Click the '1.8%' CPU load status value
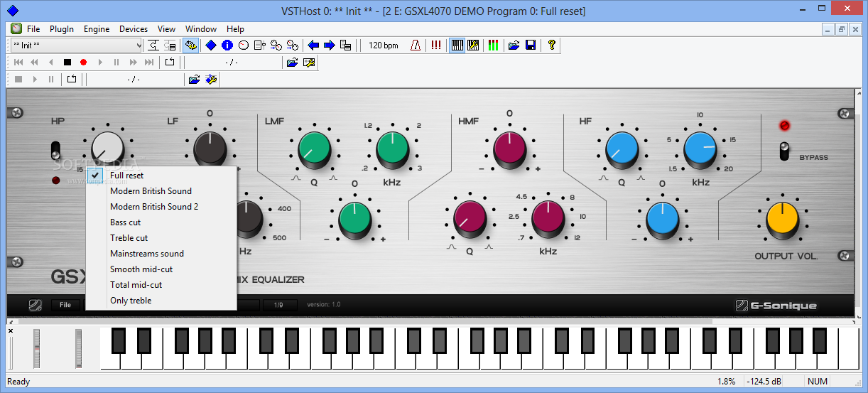The image size is (868, 393). click(726, 382)
